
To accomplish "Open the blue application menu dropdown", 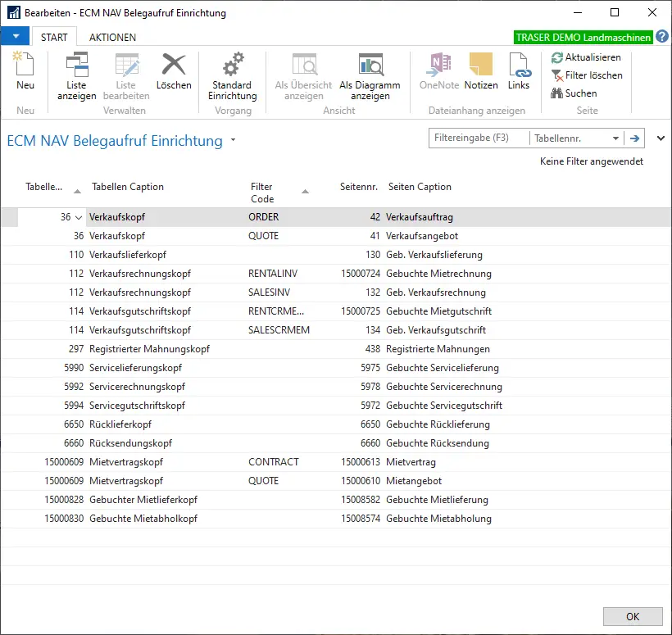I will [15, 37].
